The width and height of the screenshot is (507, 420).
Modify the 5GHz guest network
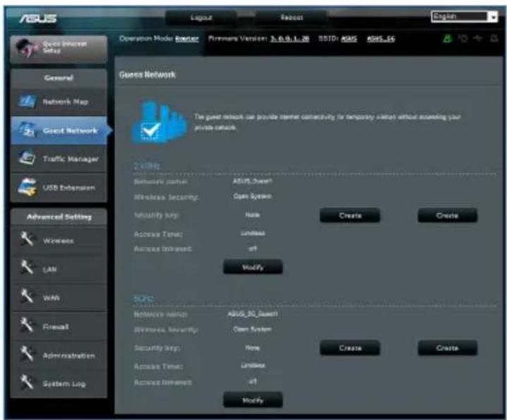pos(253,400)
